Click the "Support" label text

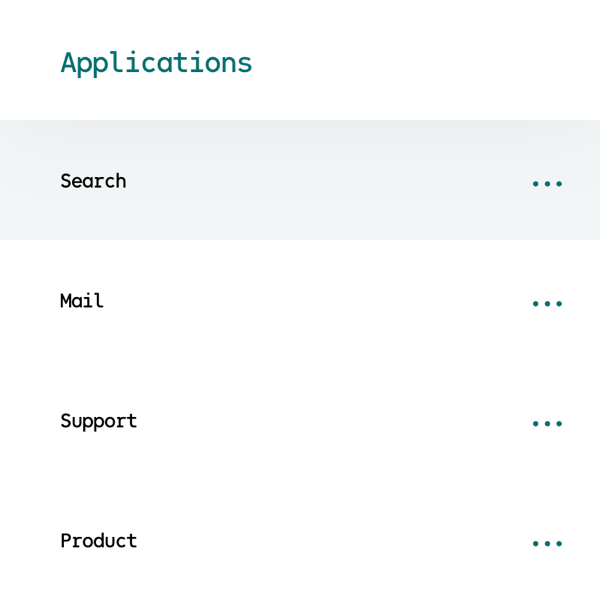[x=98, y=421]
